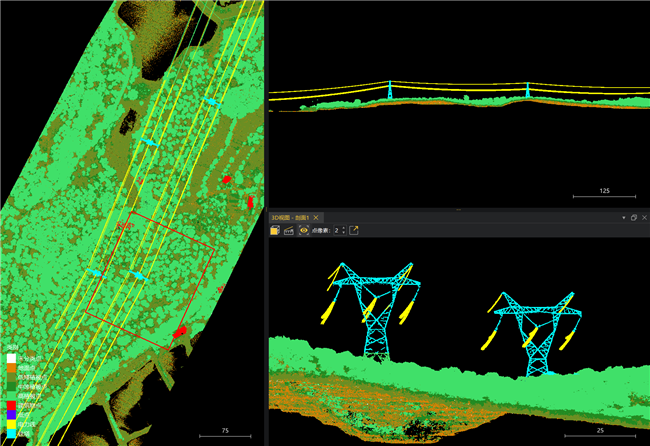The image size is (650, 446).
Task: Click the yellow 3D cube view icon
Action: [x=276, y=230]
